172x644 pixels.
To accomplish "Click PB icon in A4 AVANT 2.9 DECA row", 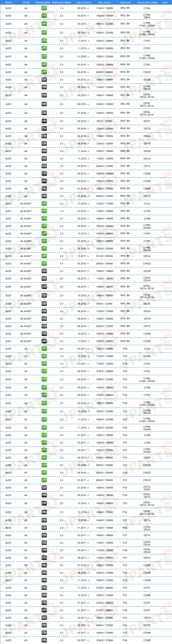I will click(x=44, y=256).
